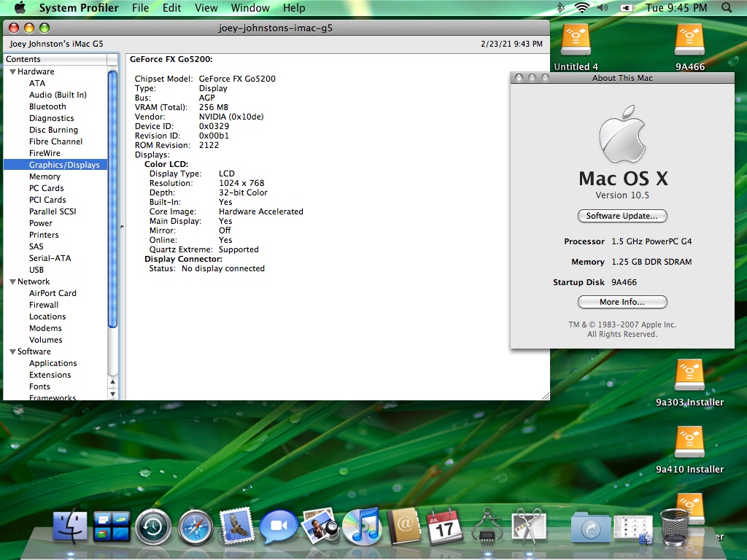The image size is (747, 560).
Task: Select USB under Hardware
Action: pyautogui.click(x=36, y=270)
